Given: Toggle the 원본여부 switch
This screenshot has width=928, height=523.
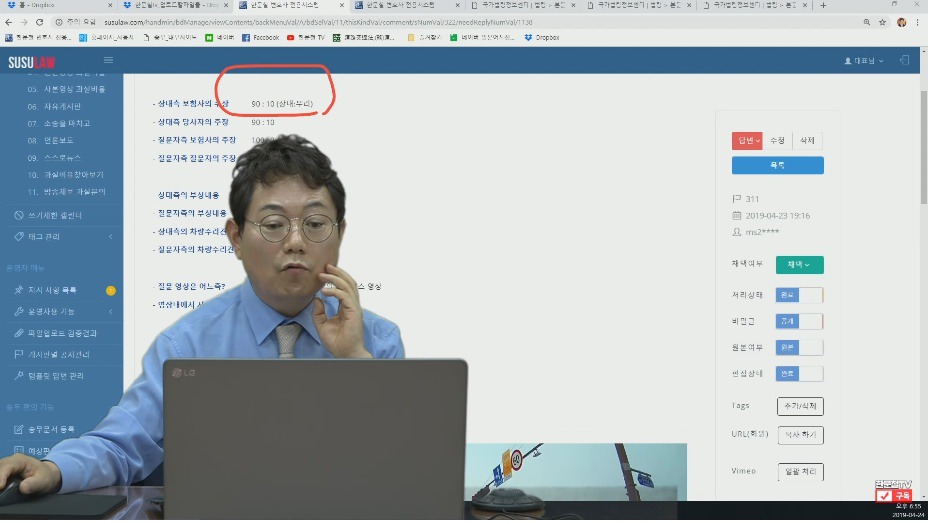Looking at the screenshot, I should tap(799, 347).
